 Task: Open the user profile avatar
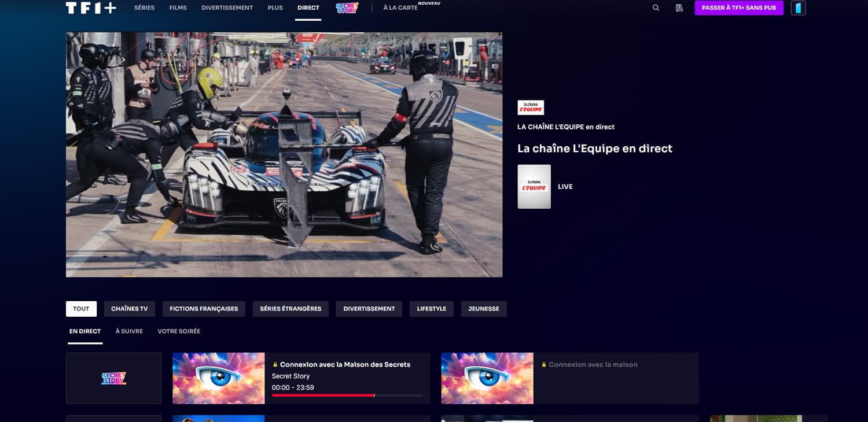[798, 8]
